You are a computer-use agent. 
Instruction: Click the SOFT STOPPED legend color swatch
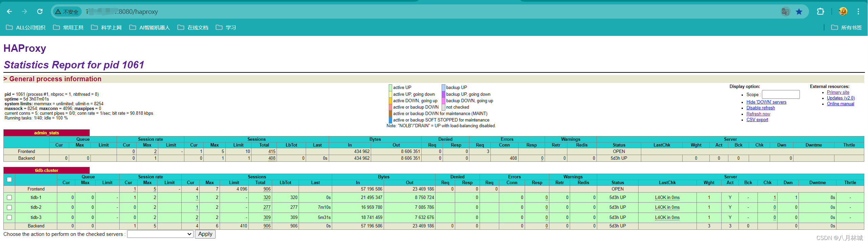[390, 120]
